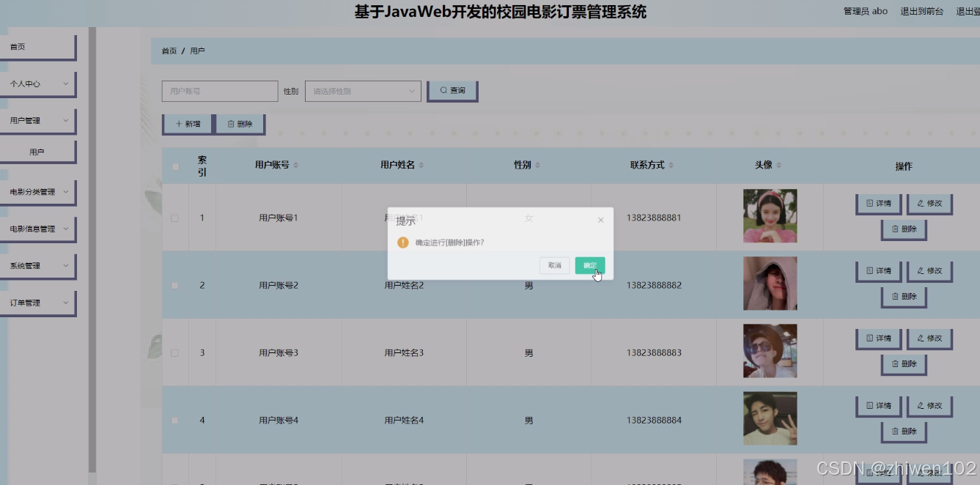This screenshot has width=980, height=485.
Task: Confirm deletion by clicking 确定
Action: click(x=590, y=265)
